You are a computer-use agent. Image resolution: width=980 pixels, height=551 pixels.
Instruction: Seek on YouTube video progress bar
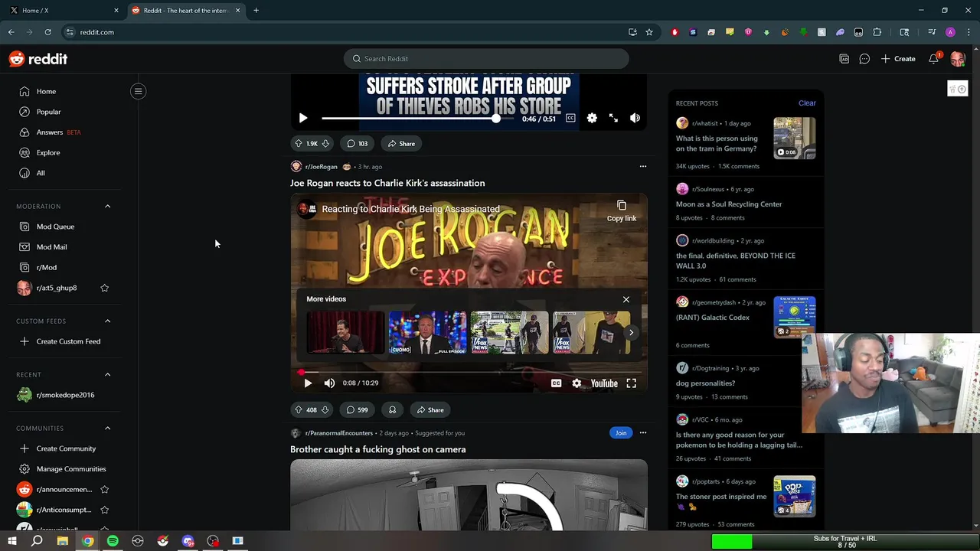pyautogui.click(x=469, y=372)
